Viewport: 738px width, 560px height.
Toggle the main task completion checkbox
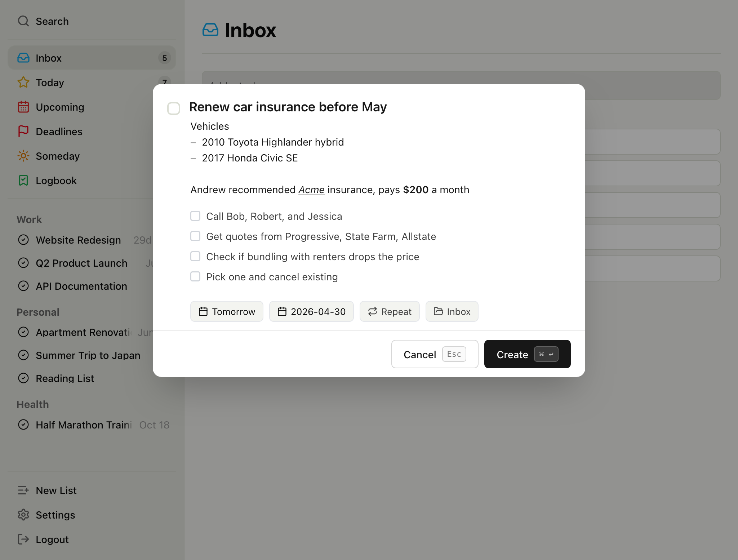tap(174, 108)
